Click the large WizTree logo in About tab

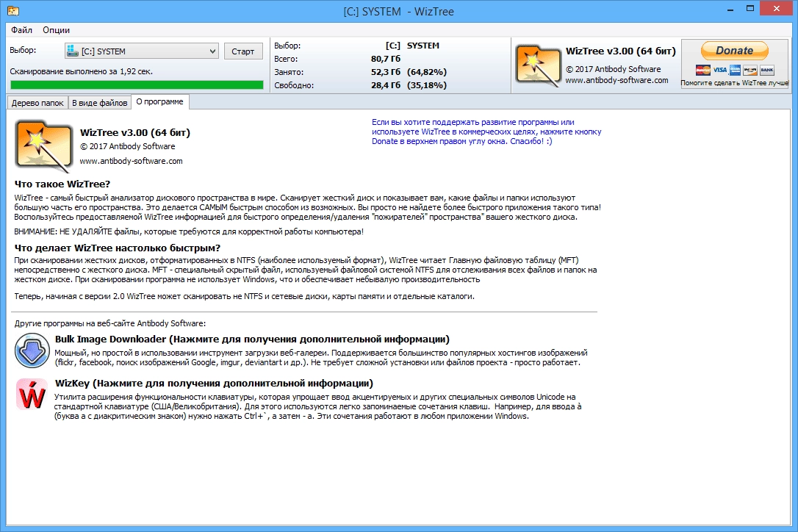pyautogui.click(x=43, y=147)
